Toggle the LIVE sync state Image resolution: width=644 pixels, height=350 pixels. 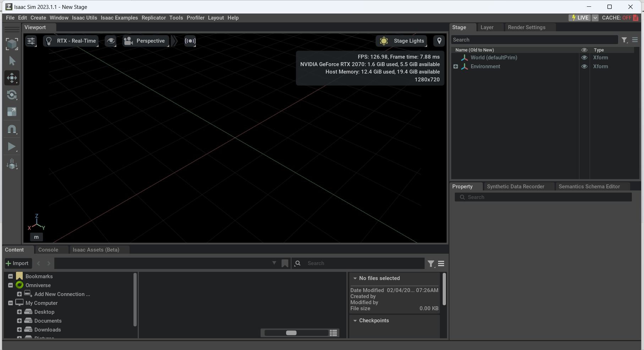579,17
